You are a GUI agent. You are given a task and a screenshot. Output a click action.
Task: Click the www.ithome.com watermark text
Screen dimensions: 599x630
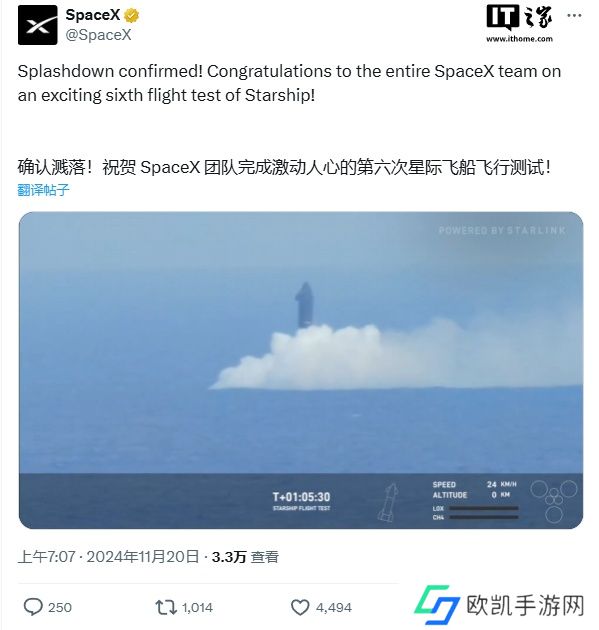[x=519, y=39]
